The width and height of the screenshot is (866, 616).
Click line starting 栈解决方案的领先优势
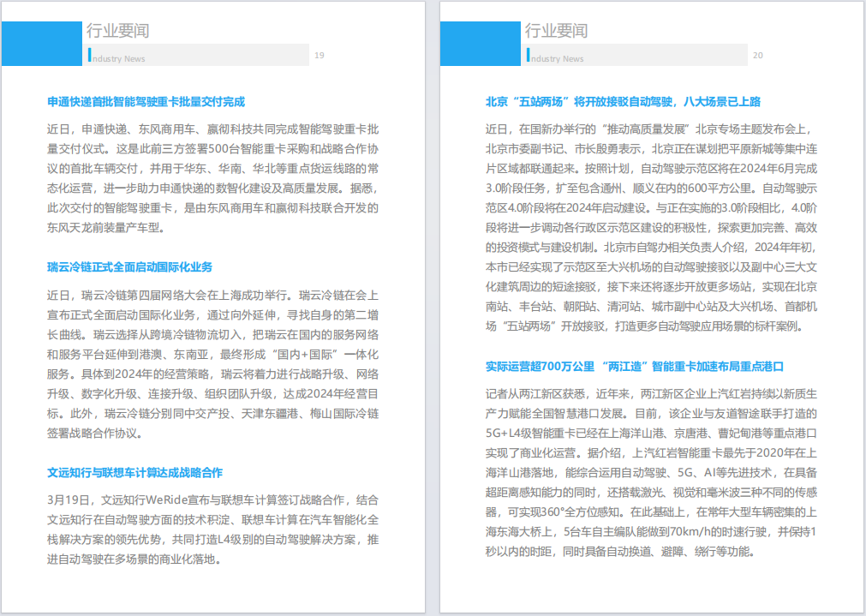[x=212, y=540]
